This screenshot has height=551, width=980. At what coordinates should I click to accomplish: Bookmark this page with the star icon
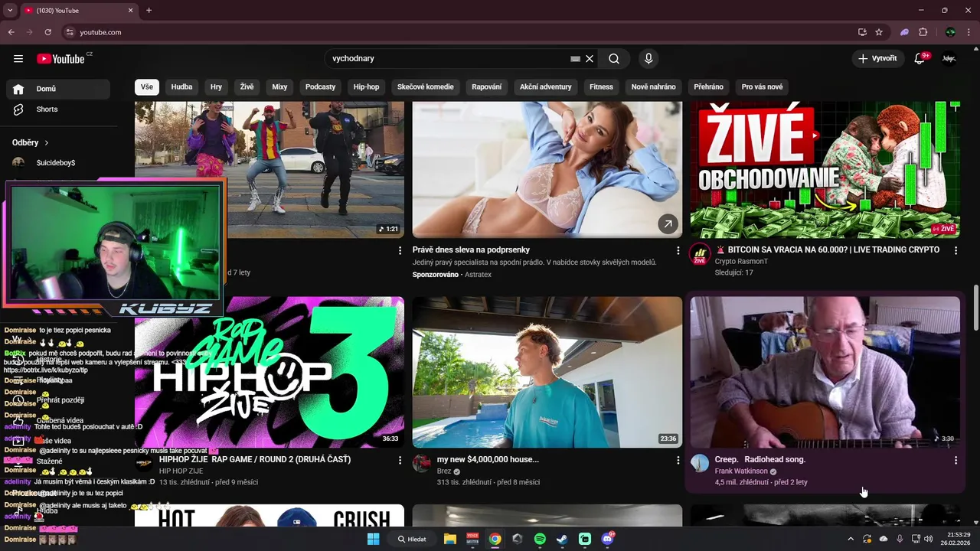(x=879, y=32)
